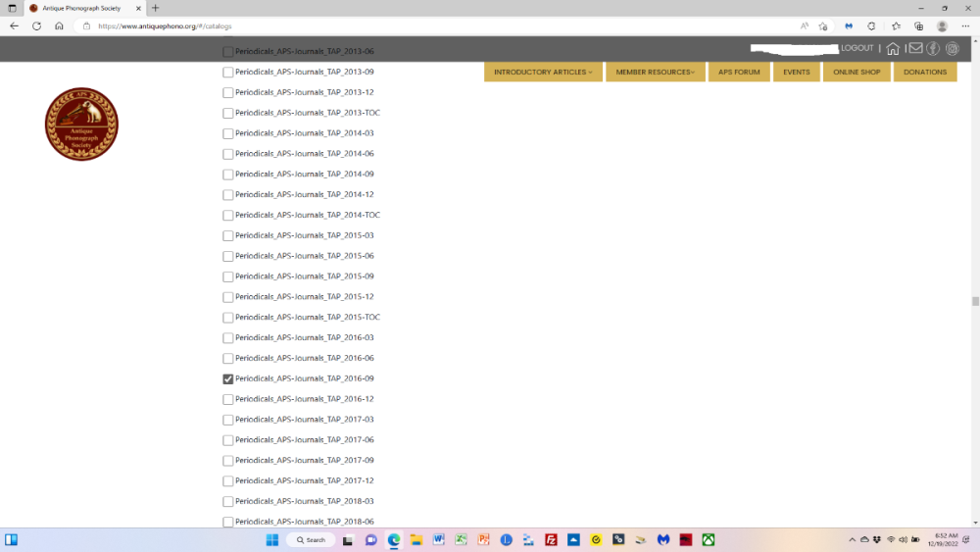This screenshot has height=552, width=980.
Task: Click the page vertical scrollbar thumb
Action: pos(975,301)
